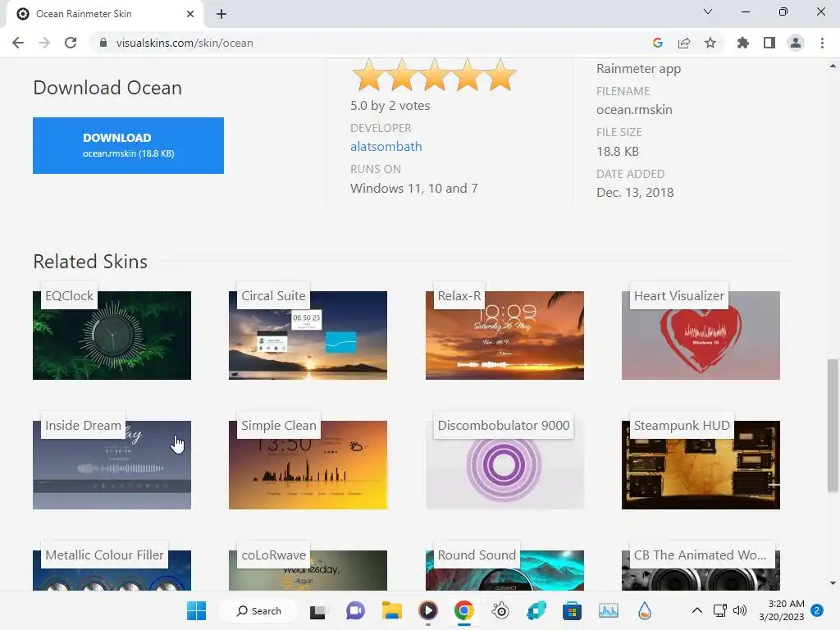Image resolution: width=840 pixels, height=630 pixels.
Task: Click the scrollbar down arrow
Action: [x=833, y=583]
